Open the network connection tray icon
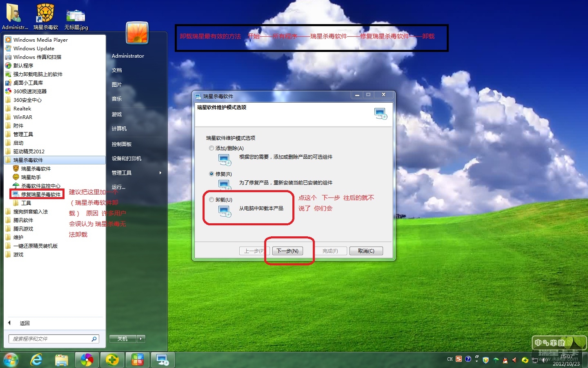The width and height of the screenshot is (588, 368). tap(535, 360)
